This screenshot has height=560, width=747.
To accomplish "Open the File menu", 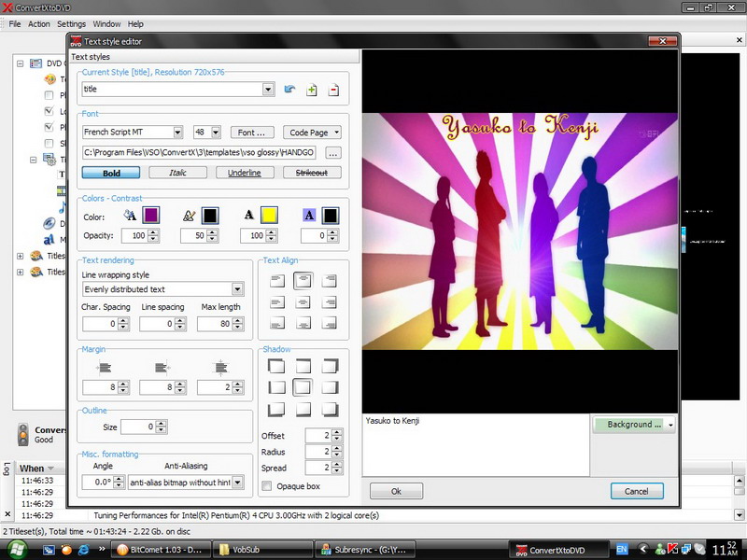I will tap(15, 24).
